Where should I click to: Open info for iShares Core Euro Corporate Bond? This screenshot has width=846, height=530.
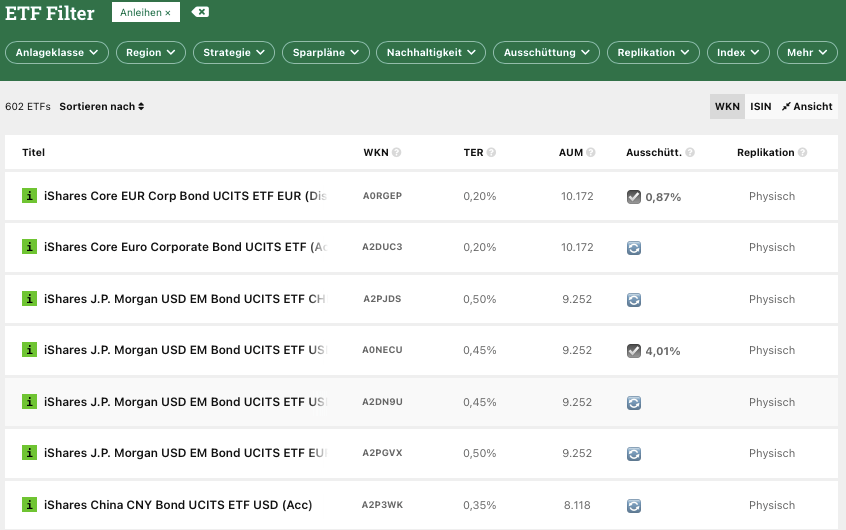(x=29, y=247)
